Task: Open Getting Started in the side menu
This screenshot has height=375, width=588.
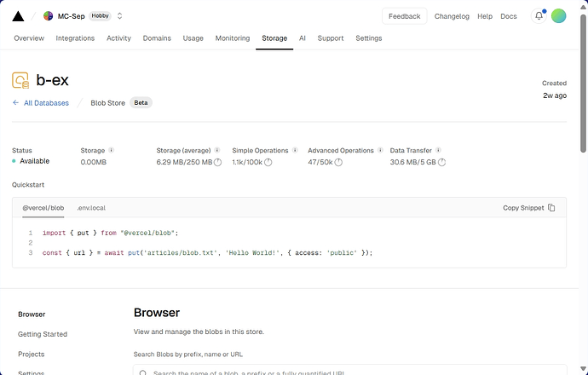Action: click(43, 334)
